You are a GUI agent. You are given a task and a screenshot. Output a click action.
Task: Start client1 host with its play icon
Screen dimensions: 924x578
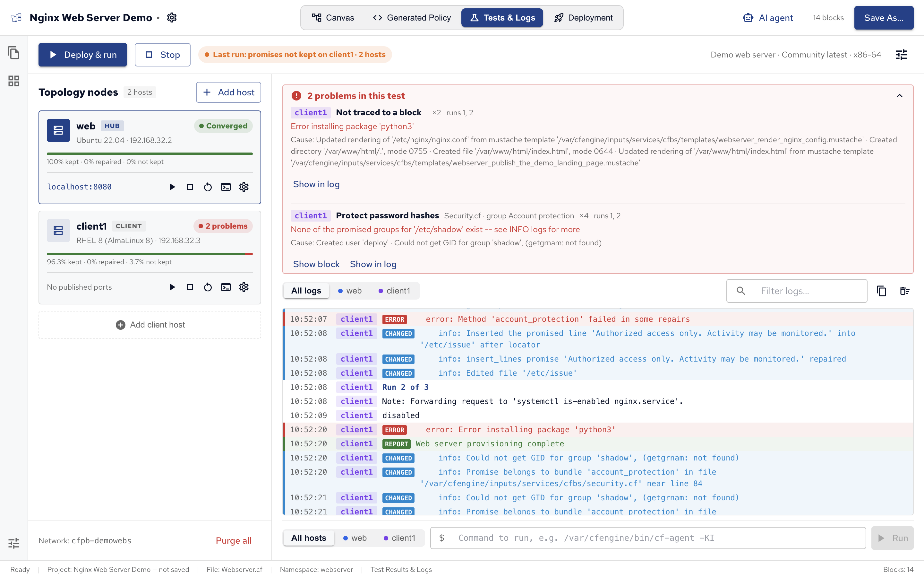(172, 287)
